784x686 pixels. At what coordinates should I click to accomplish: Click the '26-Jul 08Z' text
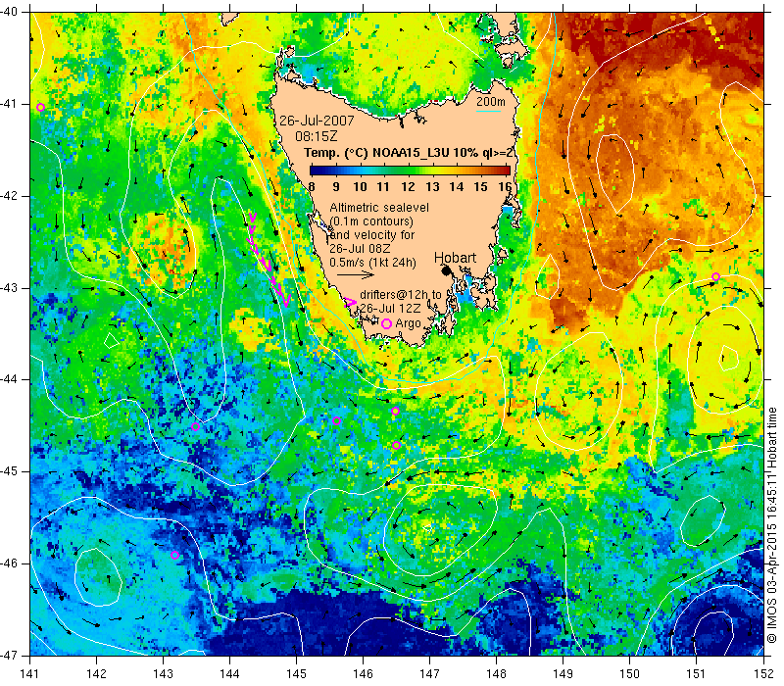[x=360, y=249]
